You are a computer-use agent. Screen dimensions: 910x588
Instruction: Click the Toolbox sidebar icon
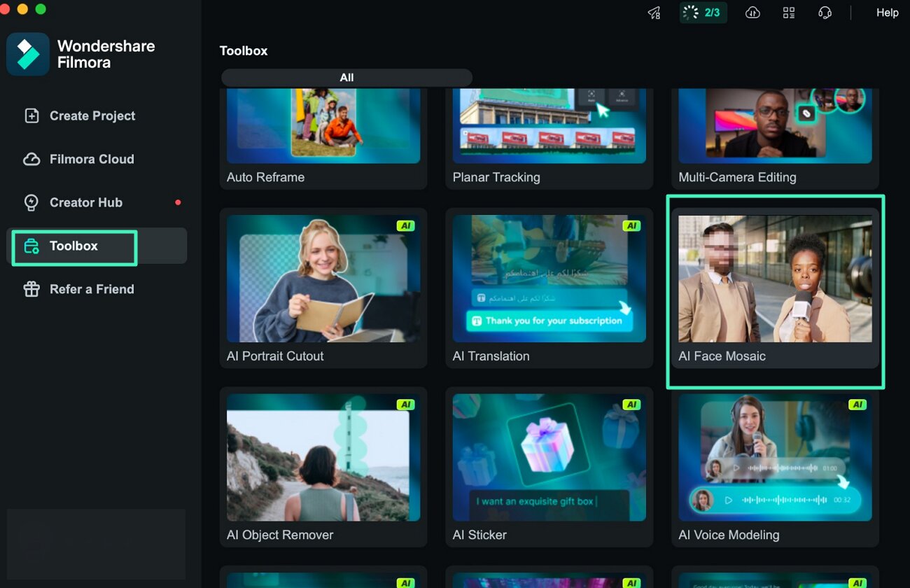[x=31, y=246]
